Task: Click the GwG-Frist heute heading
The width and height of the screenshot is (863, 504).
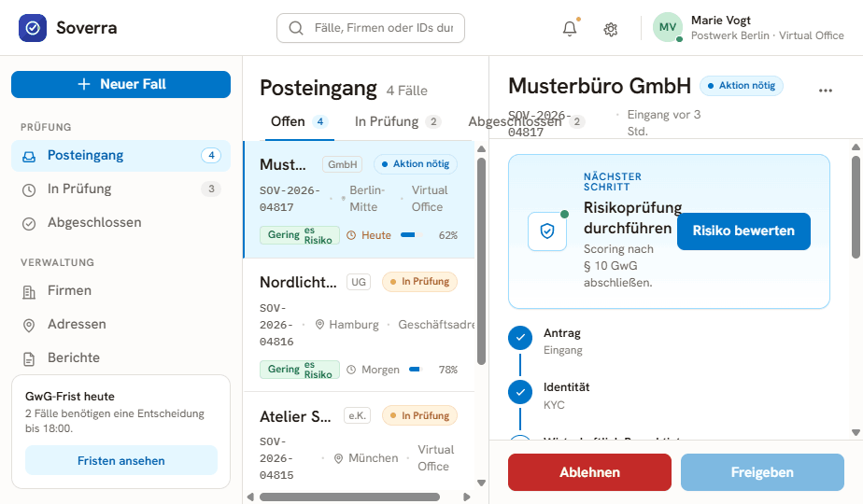Action: point(70,397)
